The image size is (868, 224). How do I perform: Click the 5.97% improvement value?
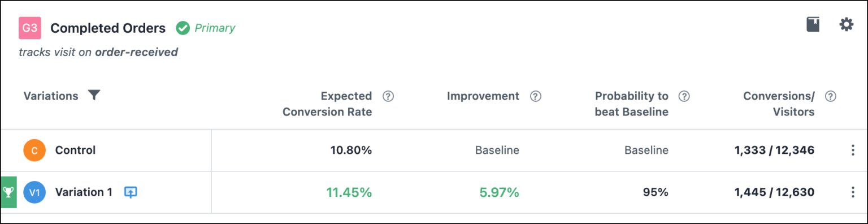(499, 192)
